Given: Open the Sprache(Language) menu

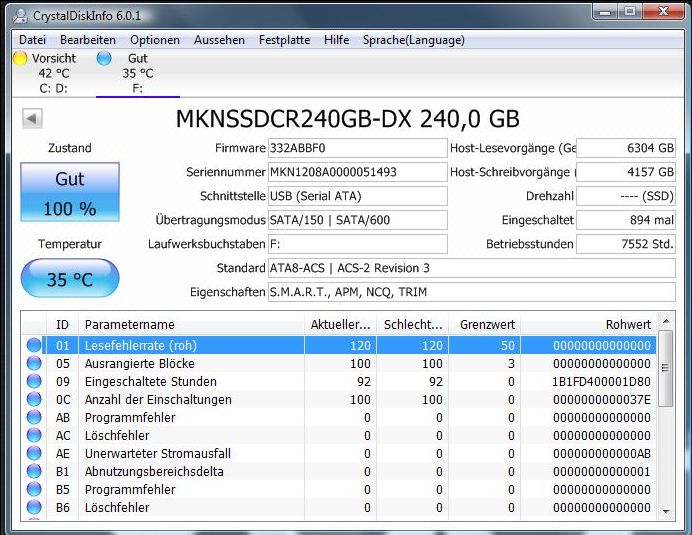Looking at the screenshot, I should [x=414, y=40].
